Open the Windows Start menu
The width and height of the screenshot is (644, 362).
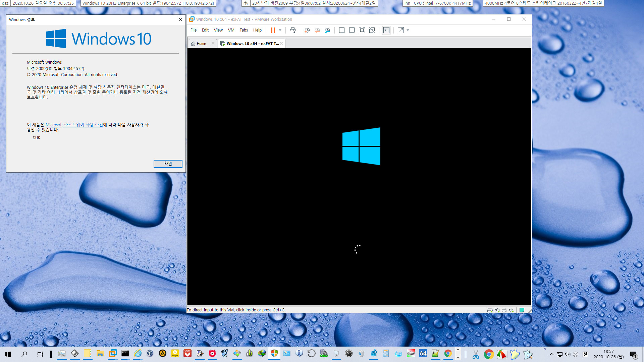click(8, 354)
